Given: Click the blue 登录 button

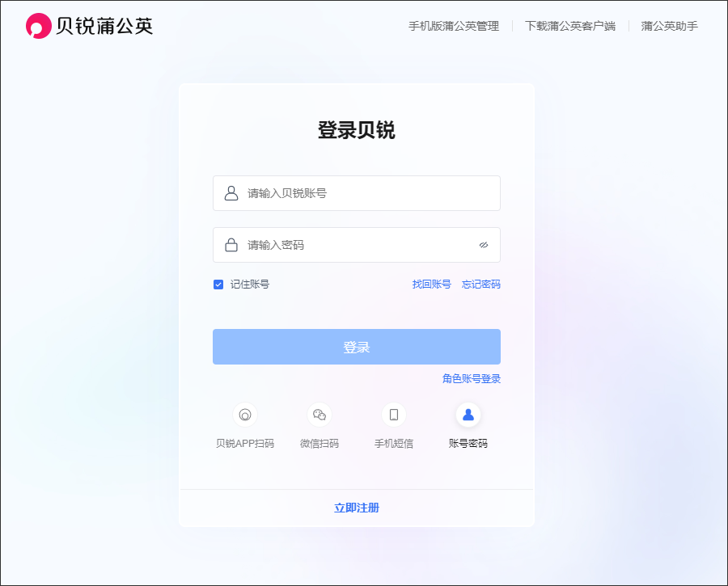Looking at the screenshot, I should coord(357,347).
